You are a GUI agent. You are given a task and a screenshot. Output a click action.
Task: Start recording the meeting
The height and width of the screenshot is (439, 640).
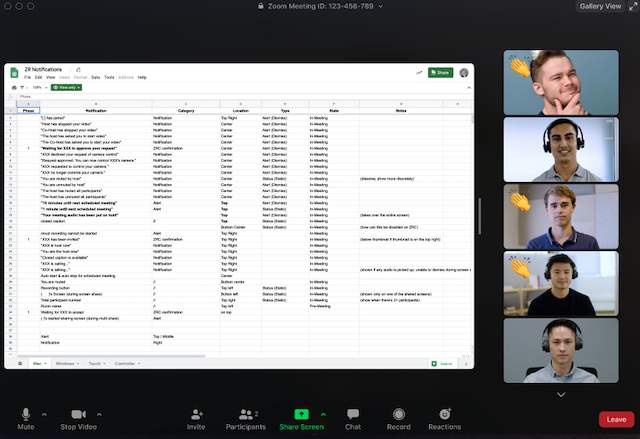[x=398, y=419]
